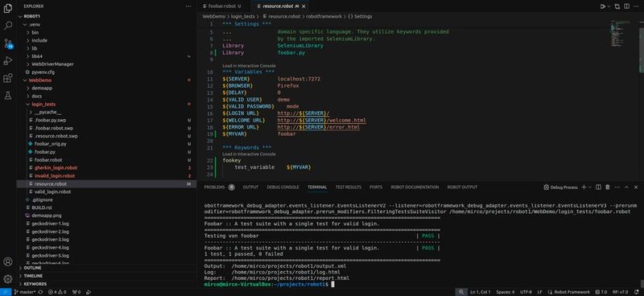This screenshot has width=644, height=296.
Task: Open the Search view in the activity bar
Action: [x=8, y=26]
